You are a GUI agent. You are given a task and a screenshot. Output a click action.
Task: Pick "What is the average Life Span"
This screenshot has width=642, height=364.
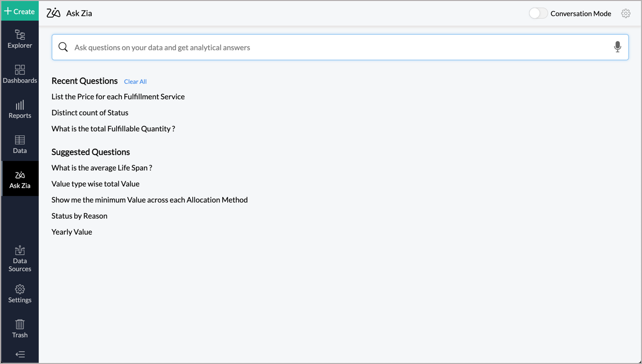point(101,168)
